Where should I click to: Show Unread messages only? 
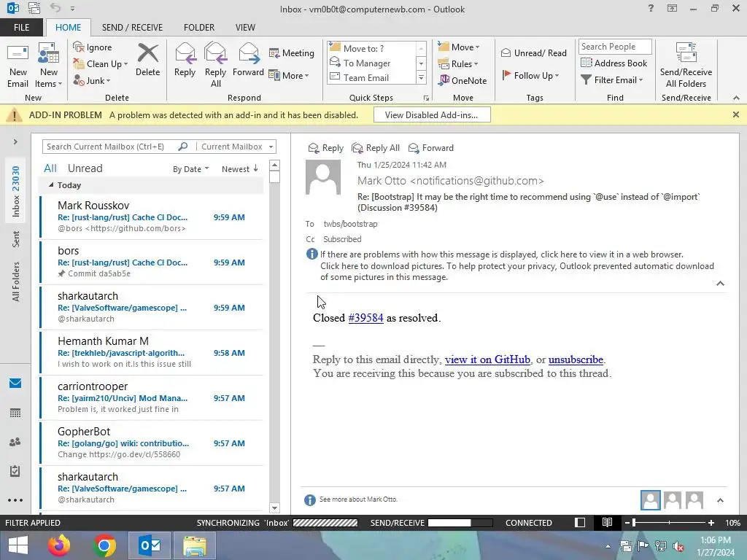(x=85, y=168)
